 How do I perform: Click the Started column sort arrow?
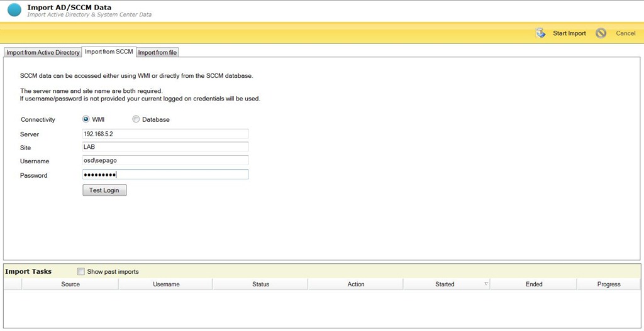pyautogui.click(x=486, y=283)
